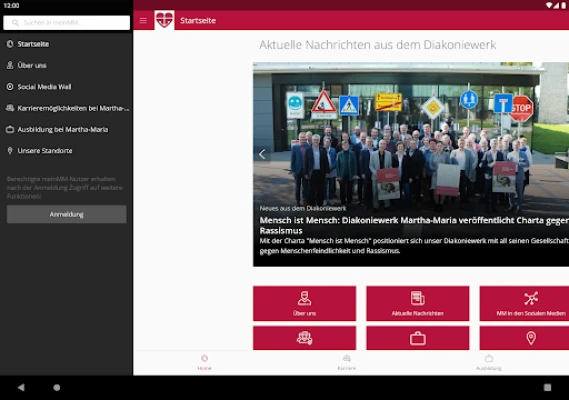This screenshot has width=569, height=400.
Task: Show previous news slide with left chevron
Action: point(262,154)
